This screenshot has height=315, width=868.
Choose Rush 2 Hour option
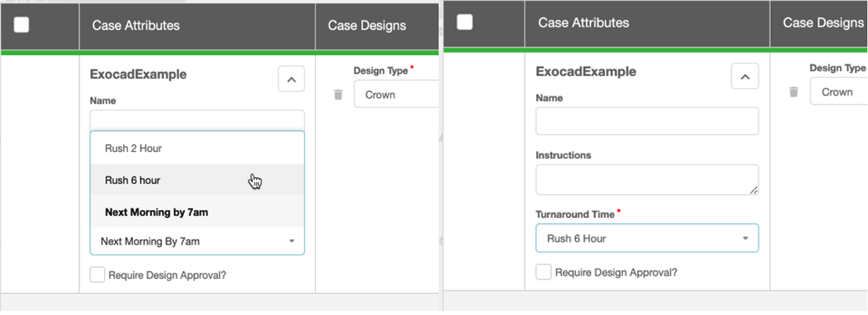[197, 148]
